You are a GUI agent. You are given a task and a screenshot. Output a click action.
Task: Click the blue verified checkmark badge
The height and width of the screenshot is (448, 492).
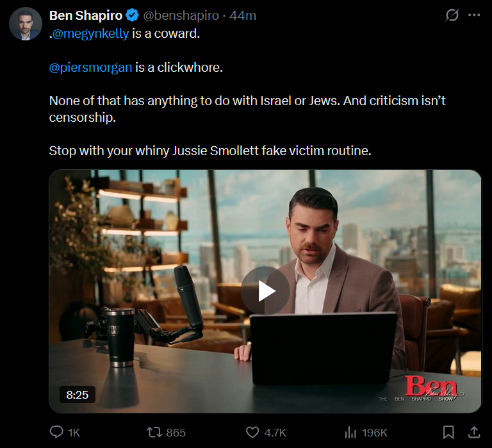132,15
